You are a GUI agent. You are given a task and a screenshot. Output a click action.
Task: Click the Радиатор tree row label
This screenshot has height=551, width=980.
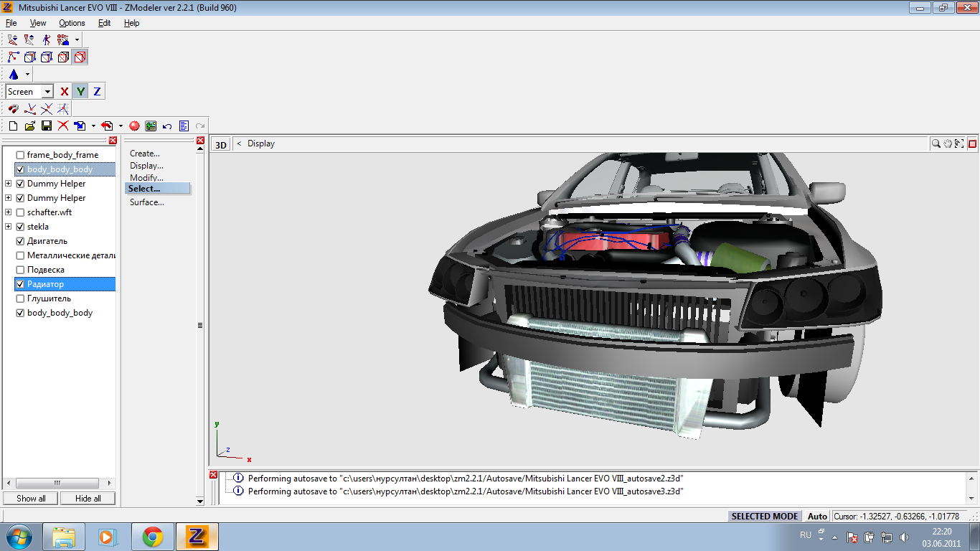45,284
